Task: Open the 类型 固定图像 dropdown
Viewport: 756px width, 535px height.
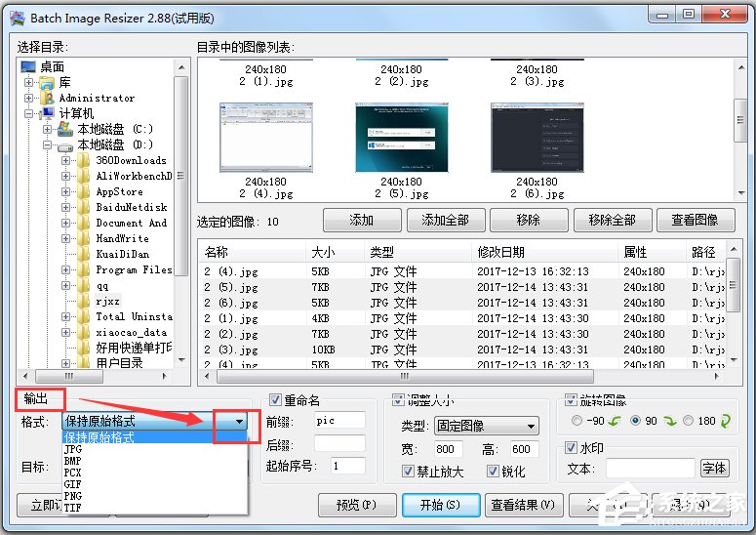Action: click(x=487, y=426)
